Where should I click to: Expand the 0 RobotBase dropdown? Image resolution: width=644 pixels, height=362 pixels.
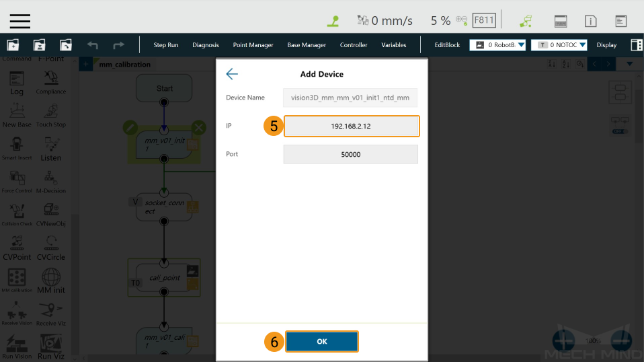pyautogui.click(x=497, y=45)
